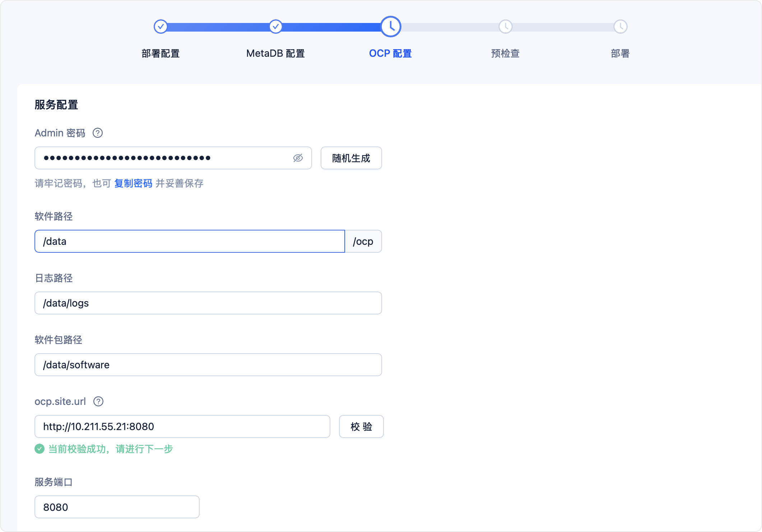Click the green success check icon
The width and height of the screenshot is (762, 532).
(x=40, y=449)
